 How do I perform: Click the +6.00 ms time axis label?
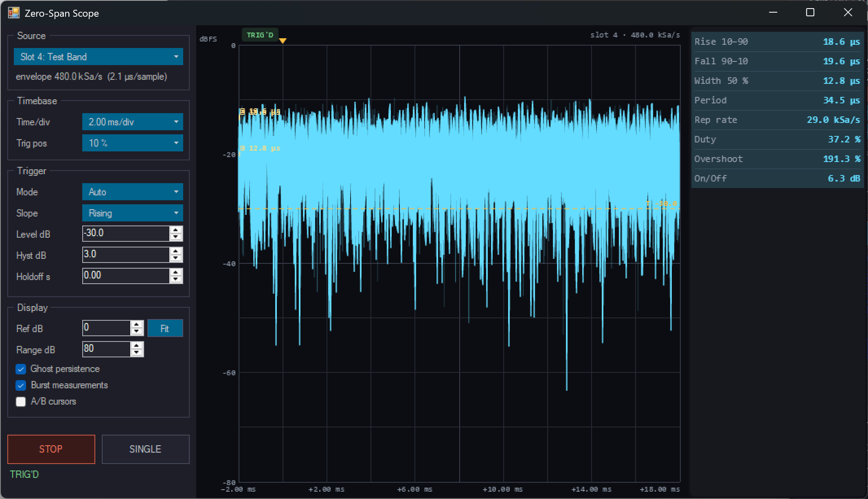(x=414, y=489)
